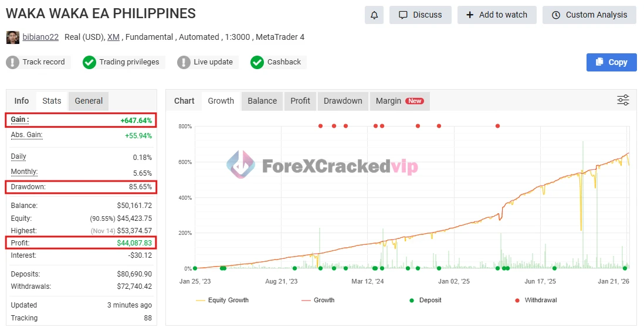Select the Growth chart tab
This screenshot has height=331, width=644.
[x=221, y=101]
